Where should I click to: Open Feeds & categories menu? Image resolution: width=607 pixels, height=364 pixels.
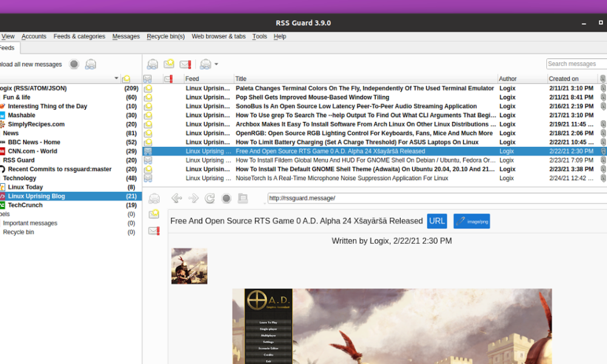(80, 36)
